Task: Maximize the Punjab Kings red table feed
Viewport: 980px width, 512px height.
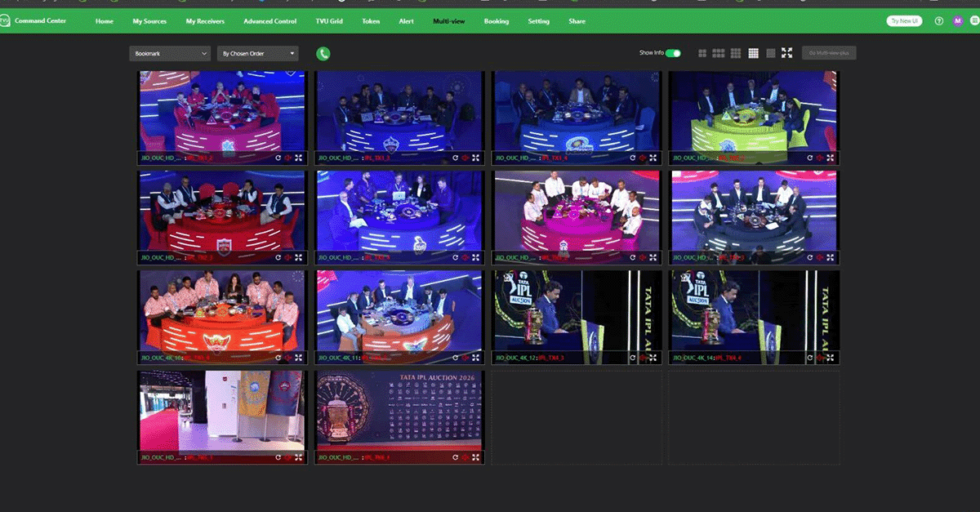Action: click(x=297, y=257)
